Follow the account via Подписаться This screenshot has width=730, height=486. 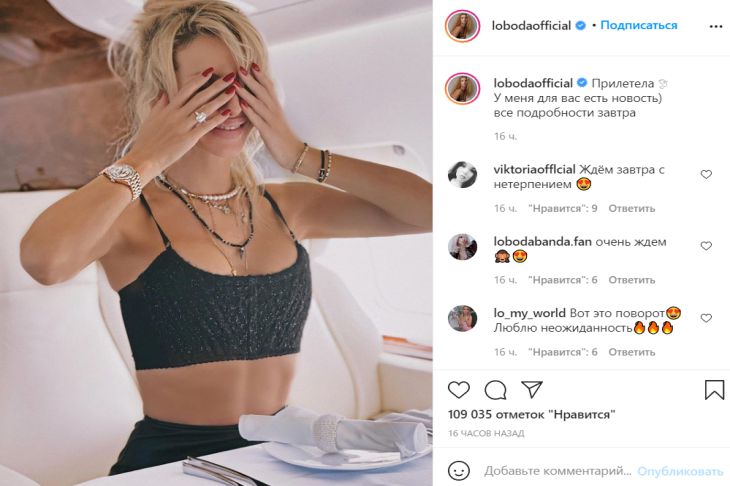point(638,25)
